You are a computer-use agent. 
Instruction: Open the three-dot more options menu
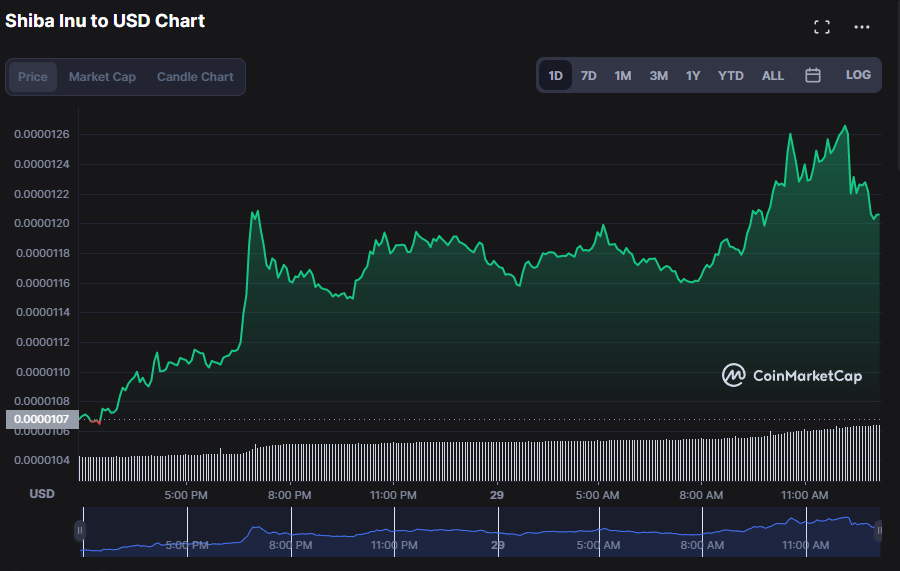click(862, 27)
